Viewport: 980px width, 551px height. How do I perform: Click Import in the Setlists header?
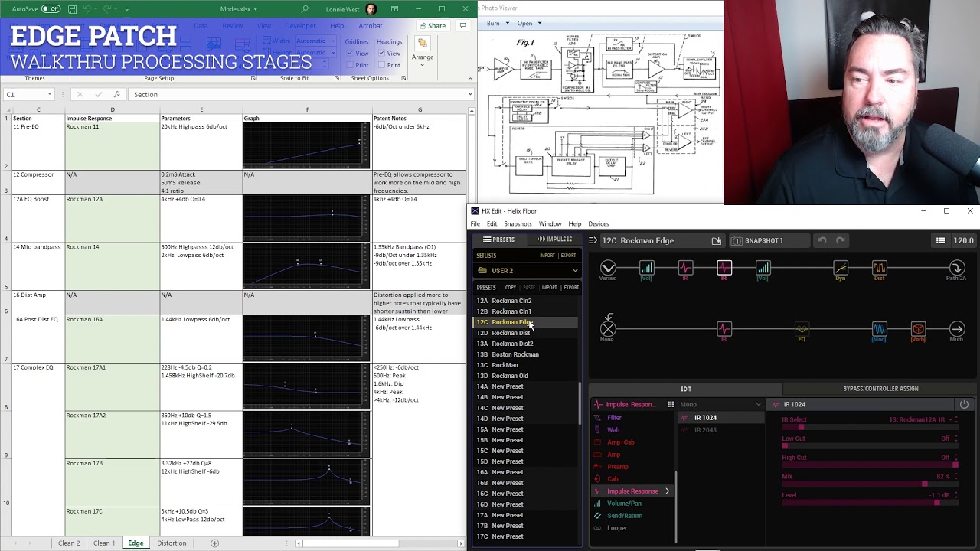click(547, 256)
